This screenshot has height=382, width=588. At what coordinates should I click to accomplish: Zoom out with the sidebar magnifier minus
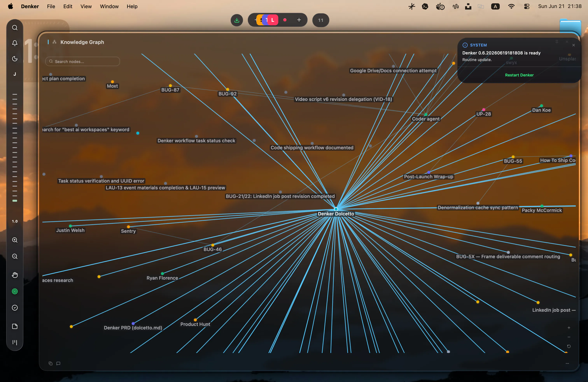pos(15,257)
